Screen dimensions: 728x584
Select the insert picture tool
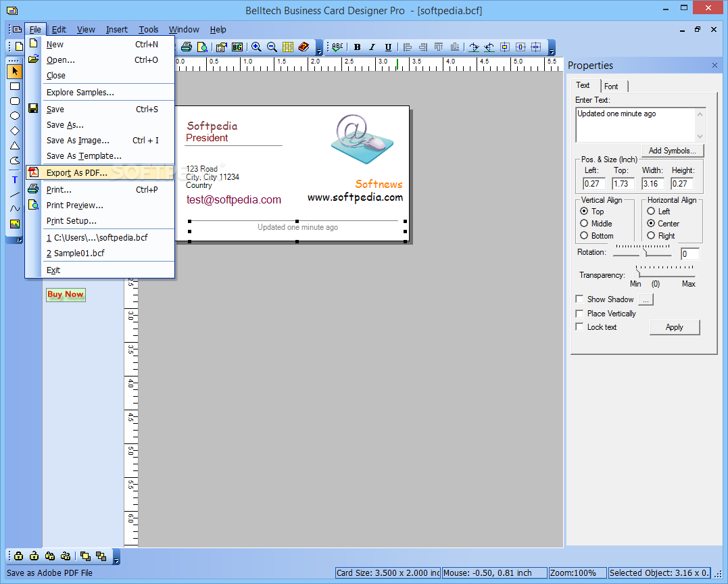pyautogui.click(x=15, y=224)
